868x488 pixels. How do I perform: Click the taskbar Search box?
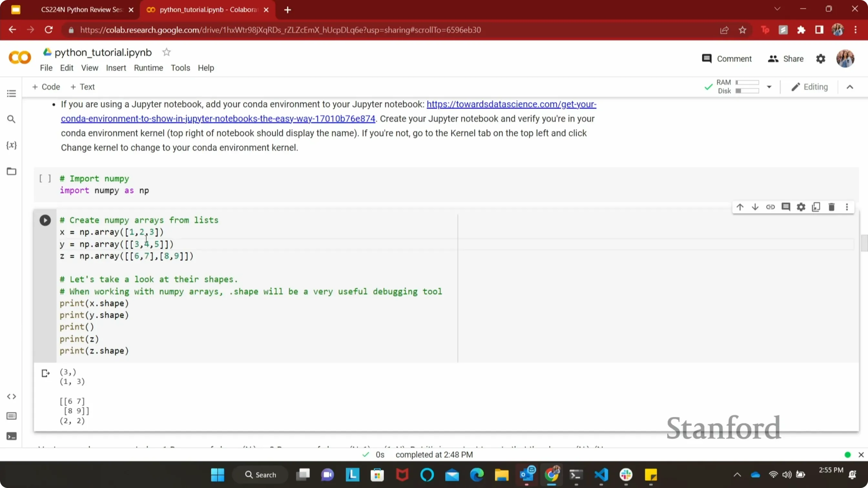click(x=260, y=475)
